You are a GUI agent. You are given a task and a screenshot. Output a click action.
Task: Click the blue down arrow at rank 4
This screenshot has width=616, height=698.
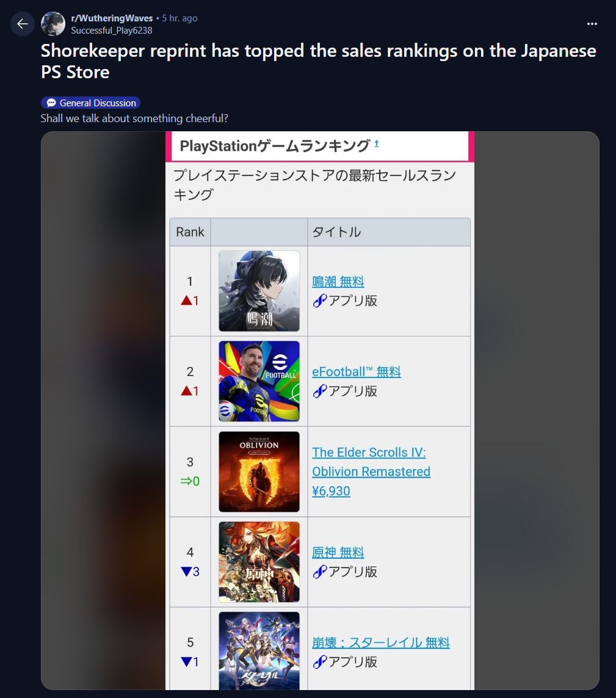tap(186, 572)
